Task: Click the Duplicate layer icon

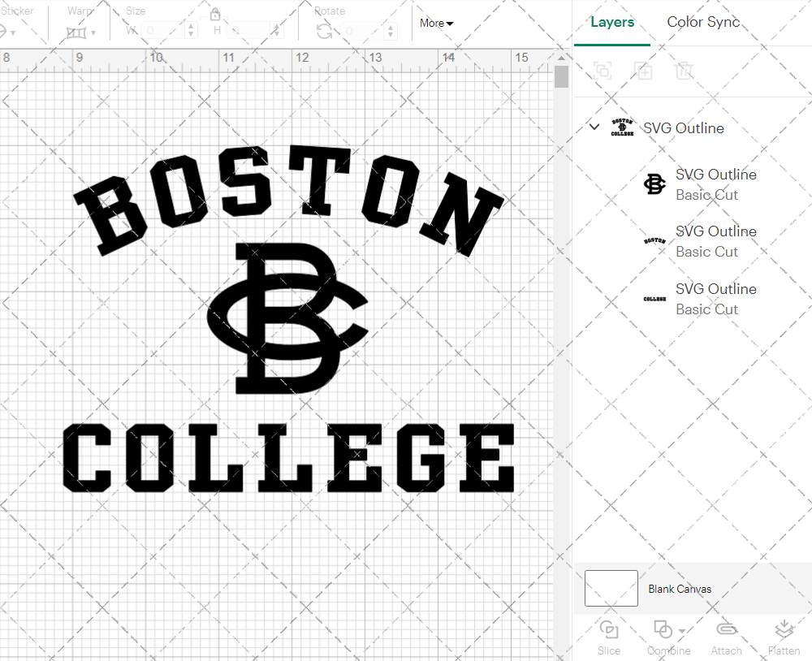Action: point(644,71)
